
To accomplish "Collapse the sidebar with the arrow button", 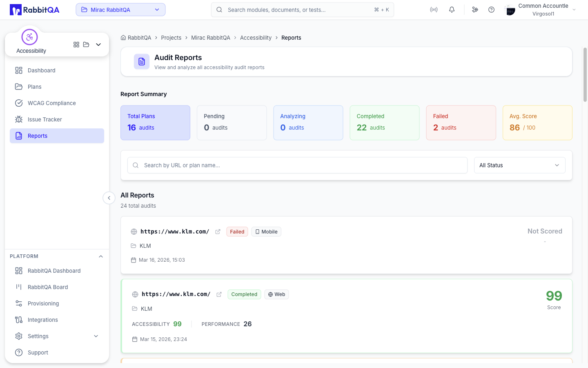I will (x=109, y=198).
